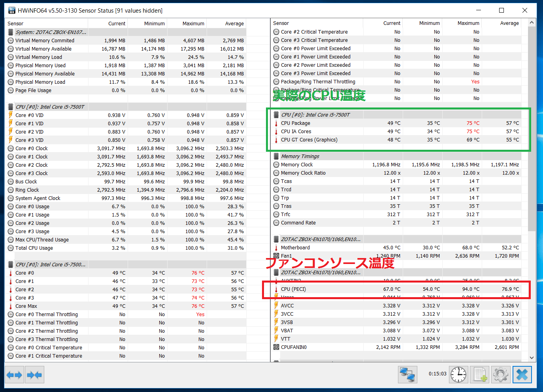Click the Virtual Memory Commited circle icon
The image size is (543, 392).
11,40
